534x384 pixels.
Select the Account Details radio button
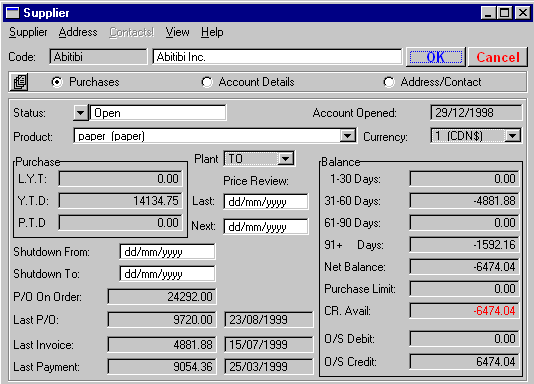click(207, 82)
